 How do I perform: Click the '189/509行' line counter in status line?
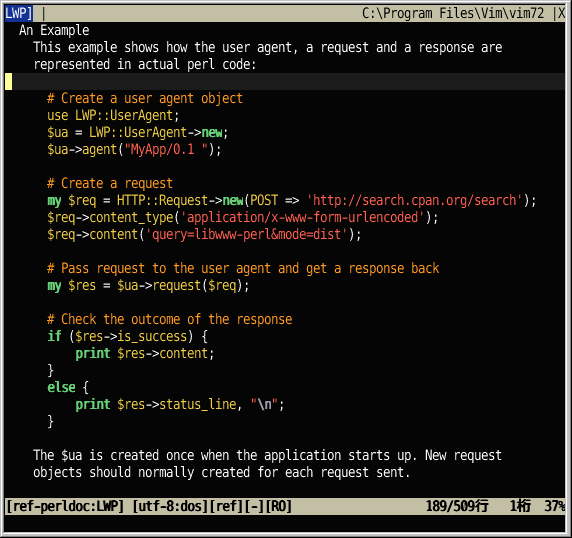click(457, 506)
